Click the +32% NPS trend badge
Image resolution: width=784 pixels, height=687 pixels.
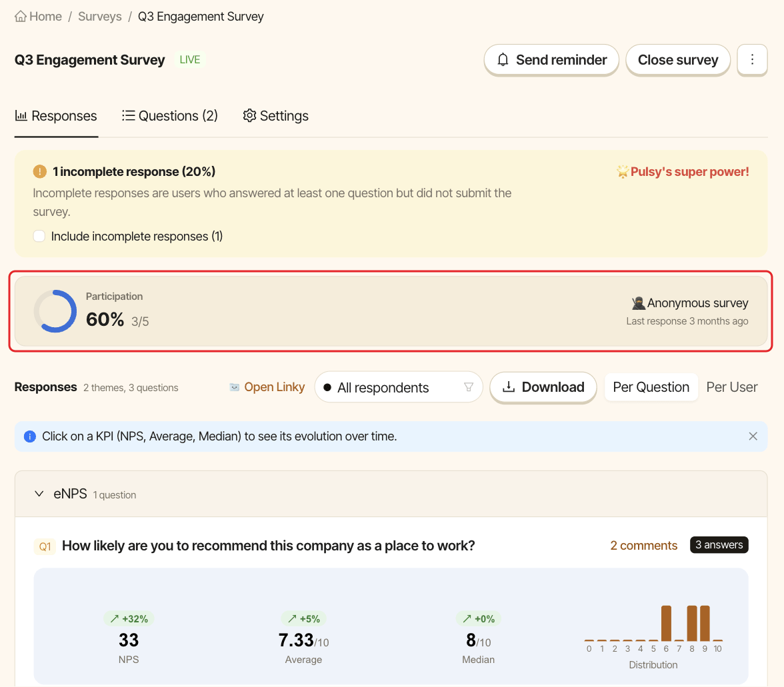click(129, 618)
